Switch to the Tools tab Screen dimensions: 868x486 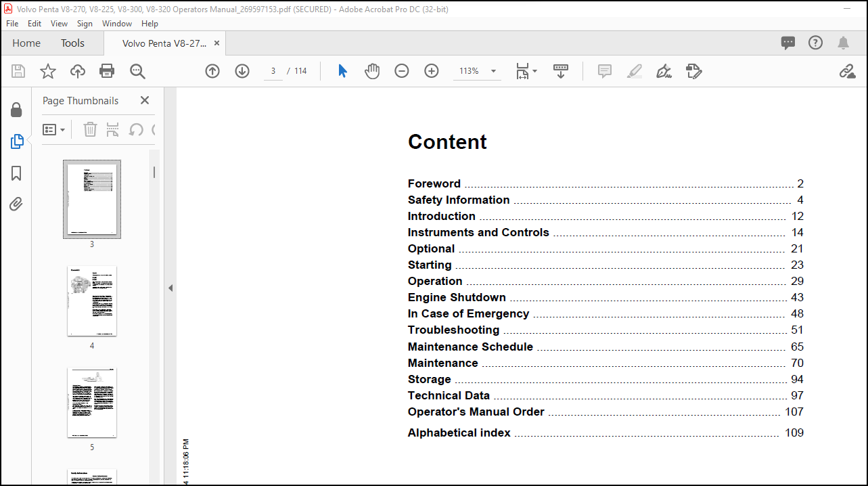pos(72,43)
